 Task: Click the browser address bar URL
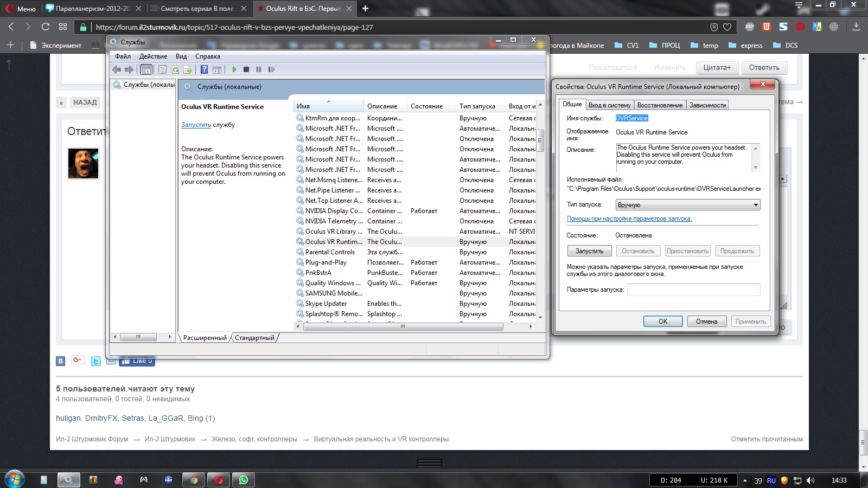click(x=234, y=27)
